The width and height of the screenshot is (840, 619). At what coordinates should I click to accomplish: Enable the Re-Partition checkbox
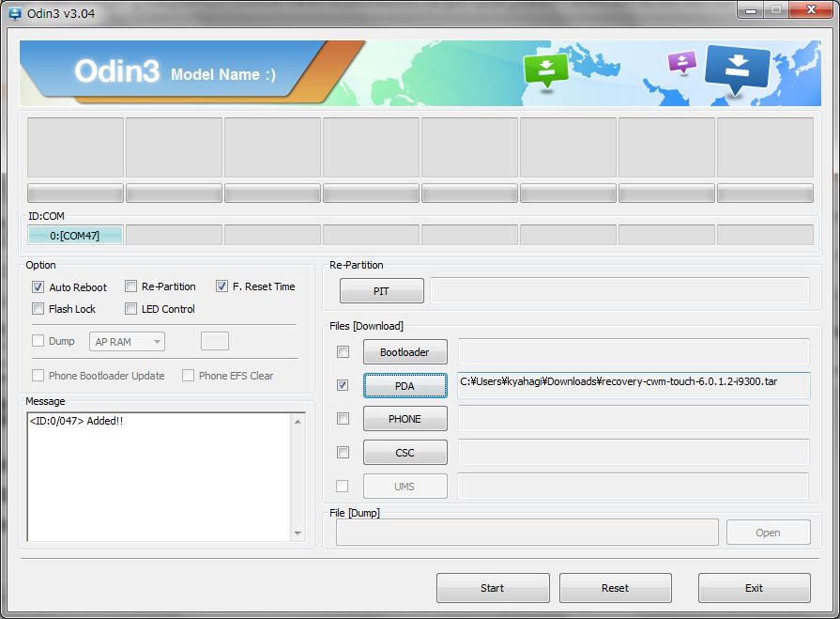[130, 286]
